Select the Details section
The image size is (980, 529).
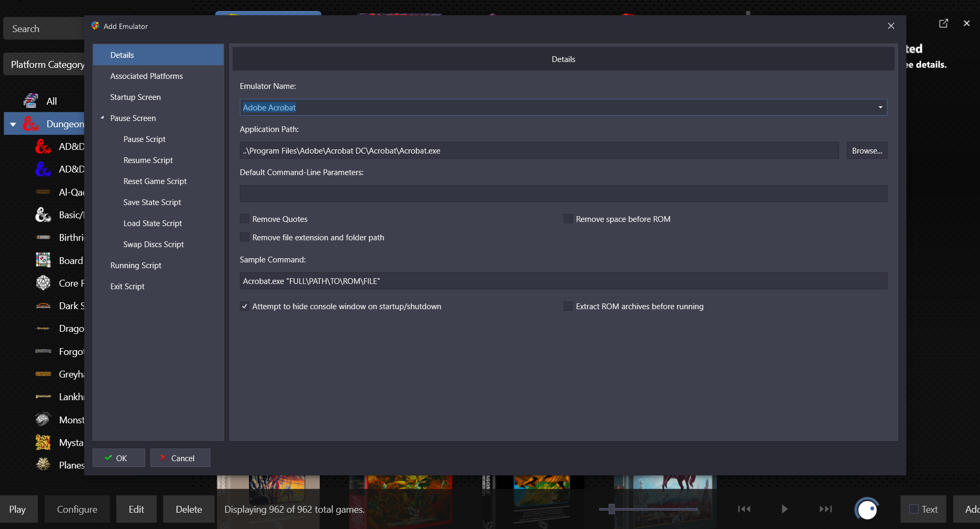tap(158, 55)
